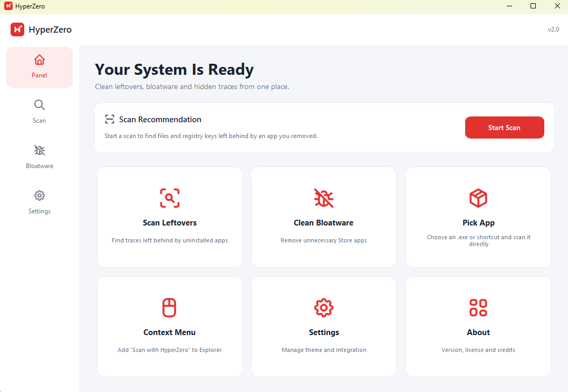The width and height of the screenshot is (568, 392).
Task: Click 'Add "Scan with HyperZero" to Explorer' text
Action: coord(169,350)
